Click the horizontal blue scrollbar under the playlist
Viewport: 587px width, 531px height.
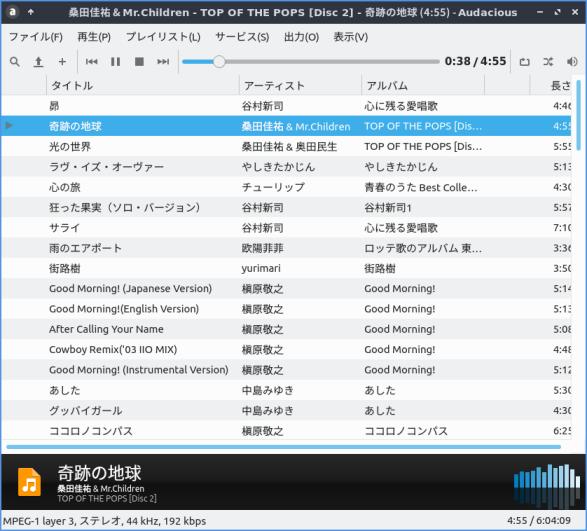[x=283, y=447]
